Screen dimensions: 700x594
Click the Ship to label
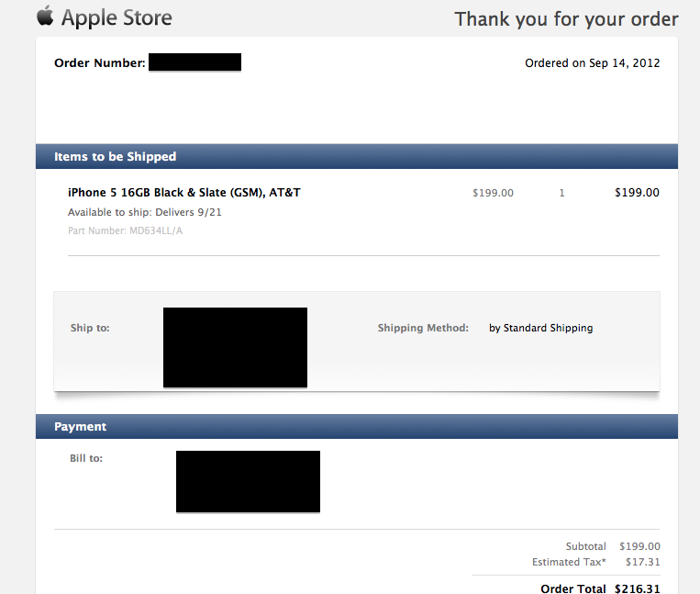tap(90, 328)
